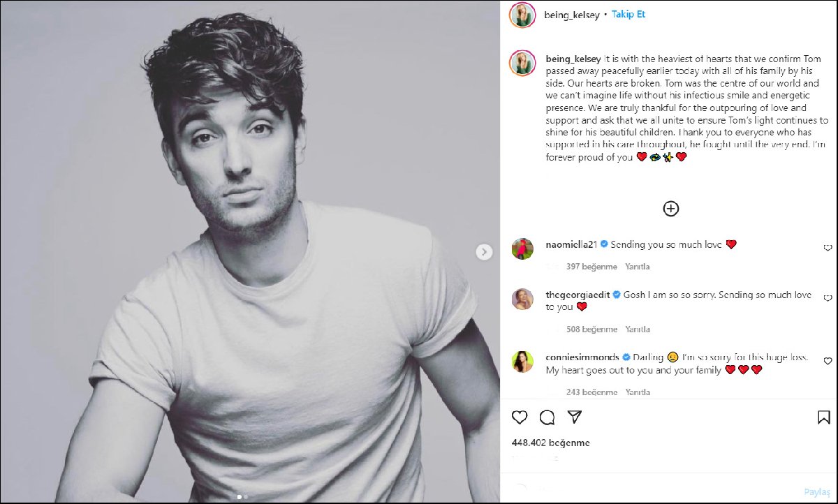Open conniesimmonds' profile avatar
The height and width of the screenshot is (504, 838).
(x=522, y=362)
